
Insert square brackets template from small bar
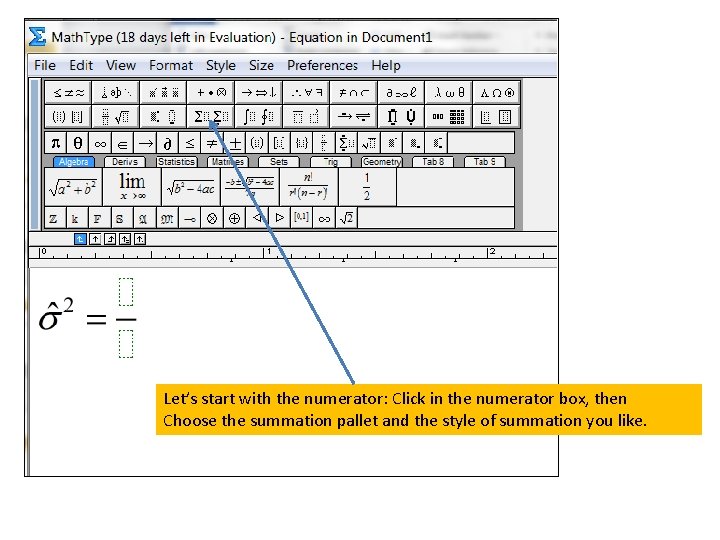coord(279,143)
